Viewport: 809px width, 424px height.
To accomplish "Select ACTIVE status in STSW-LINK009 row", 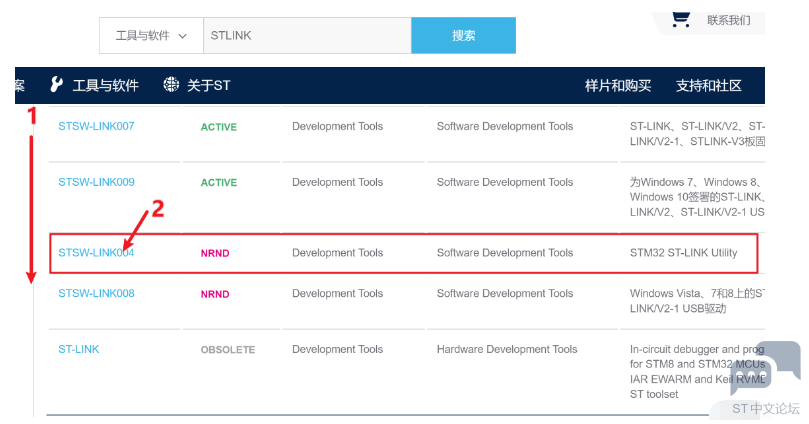I will 219,183.
